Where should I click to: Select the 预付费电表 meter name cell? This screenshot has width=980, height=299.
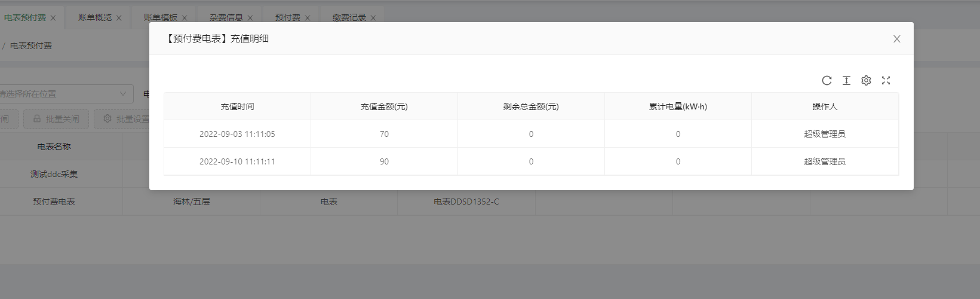tap(54, 202)
